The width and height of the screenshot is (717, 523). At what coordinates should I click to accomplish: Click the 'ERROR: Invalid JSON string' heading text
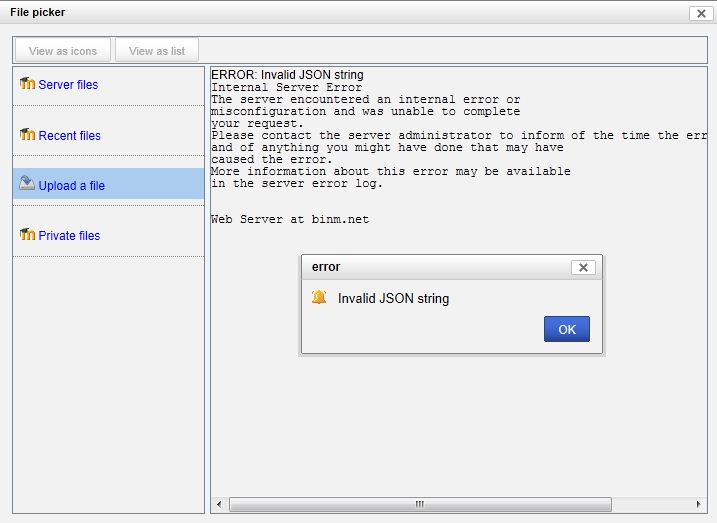tap(287, 75)
